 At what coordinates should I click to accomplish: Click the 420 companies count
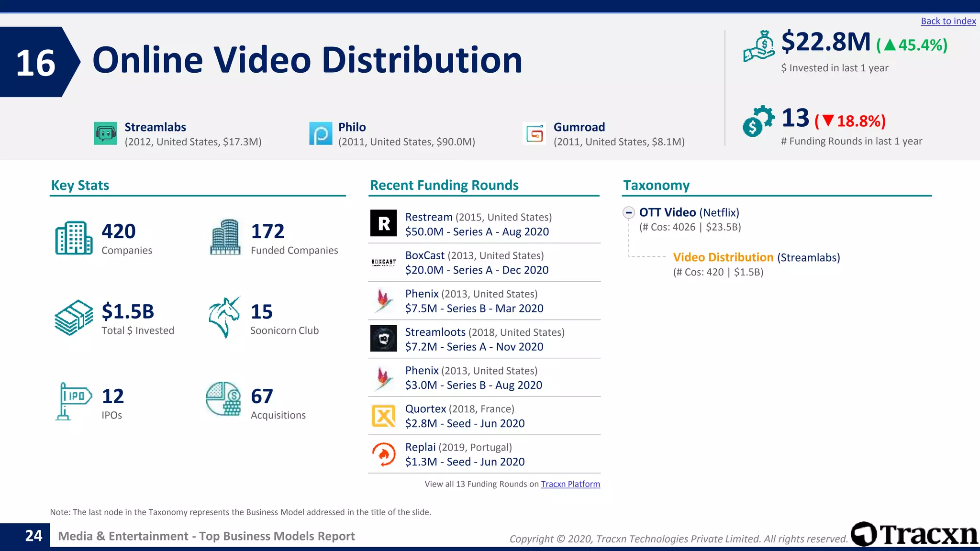[119, 231]
